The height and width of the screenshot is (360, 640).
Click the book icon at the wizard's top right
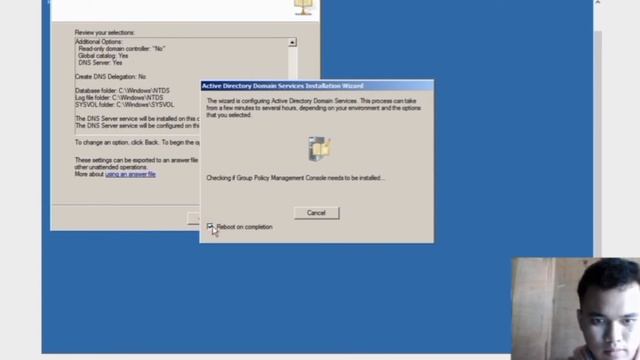coord(303,7)
